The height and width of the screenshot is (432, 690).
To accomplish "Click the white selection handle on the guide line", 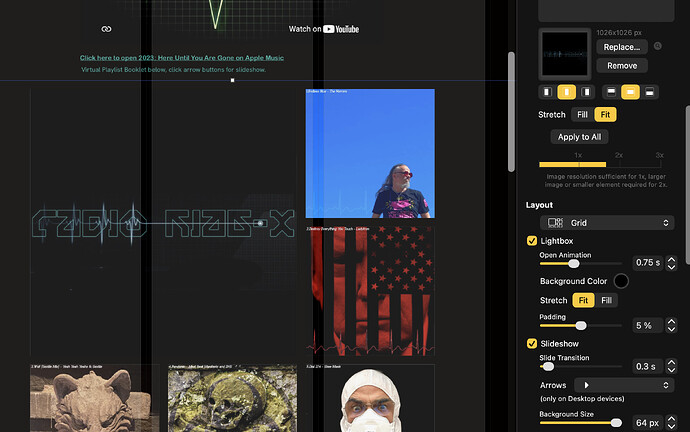I will (232, 81).
